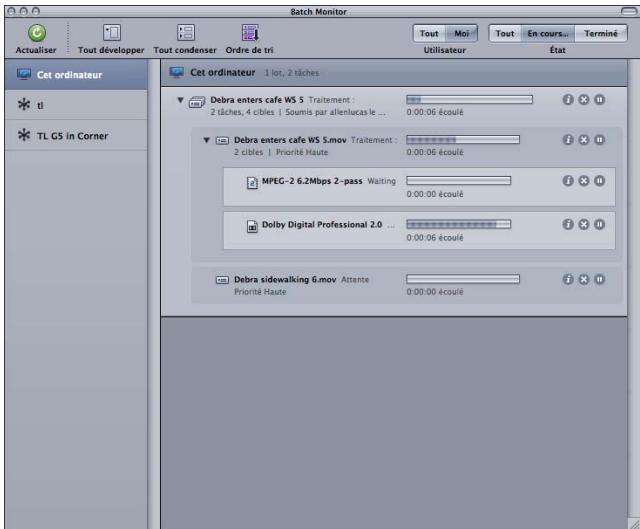Click the MPEG-2 target document icon
Image resolution: width=640 pixels, height=529 pixels.
pos(253,182)
